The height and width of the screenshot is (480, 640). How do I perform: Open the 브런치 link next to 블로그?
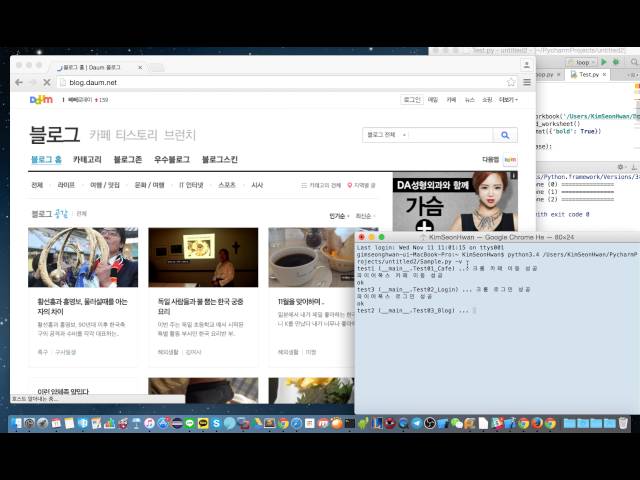pyautogui.click(x=180, y=135)
